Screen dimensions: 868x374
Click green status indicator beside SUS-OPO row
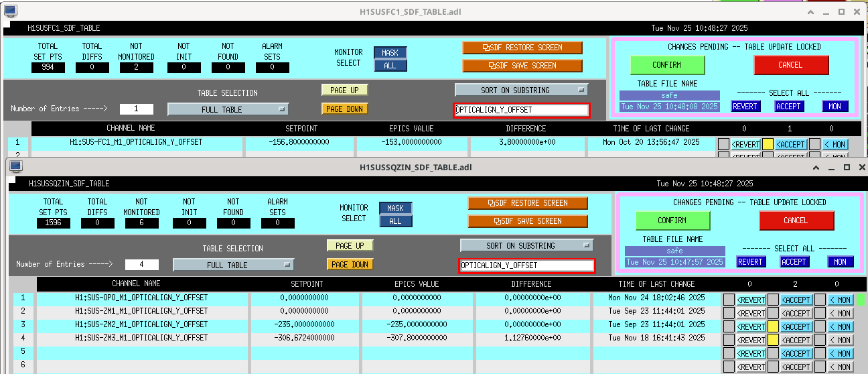pos(861,300)
